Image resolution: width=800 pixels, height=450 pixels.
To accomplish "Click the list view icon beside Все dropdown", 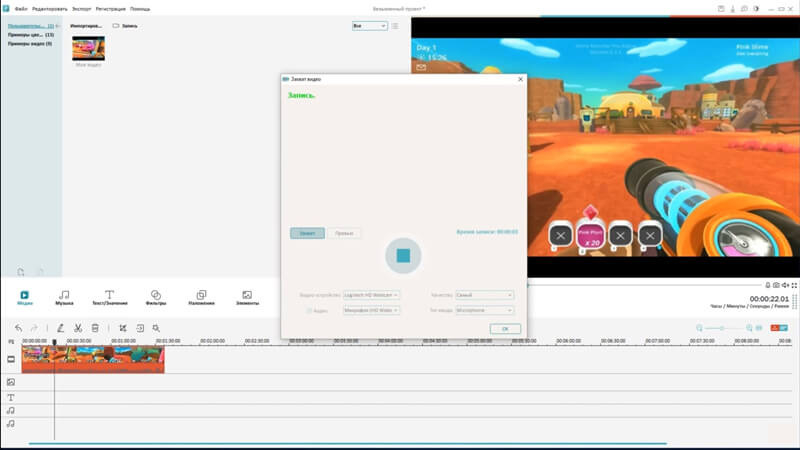I will coord(395,26).
